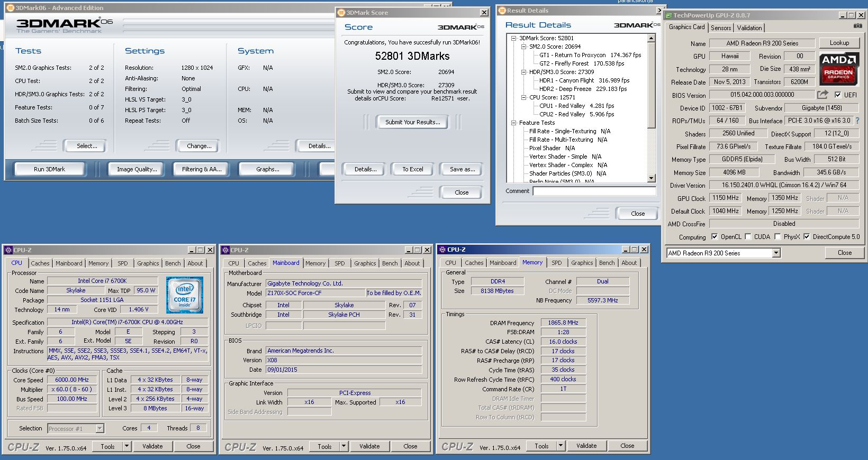Click Close in CPU-Z Memory window
This screenshot has height=460, width=868.
627,446
